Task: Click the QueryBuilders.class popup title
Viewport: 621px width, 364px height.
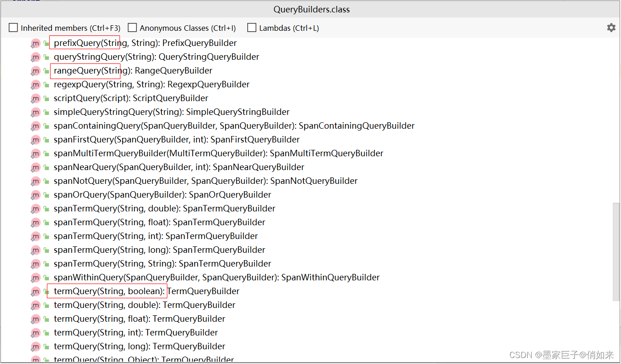Action: pyautogui.click(x=312, y=9)
